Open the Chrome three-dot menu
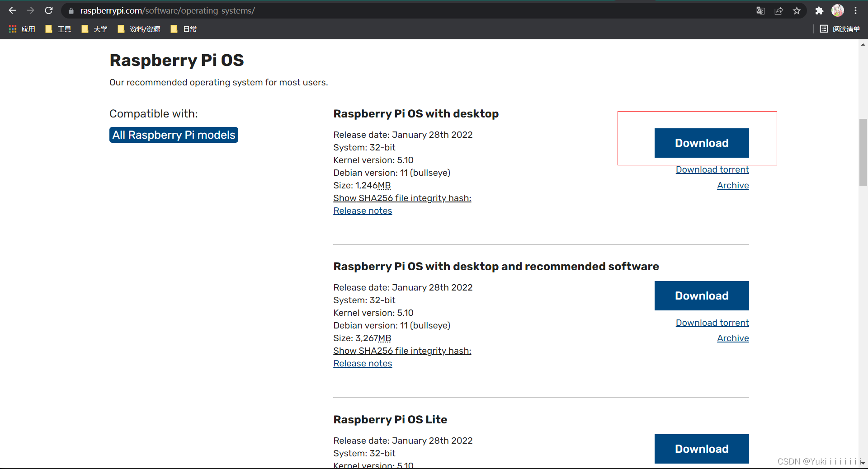 (x=856, y=10)
